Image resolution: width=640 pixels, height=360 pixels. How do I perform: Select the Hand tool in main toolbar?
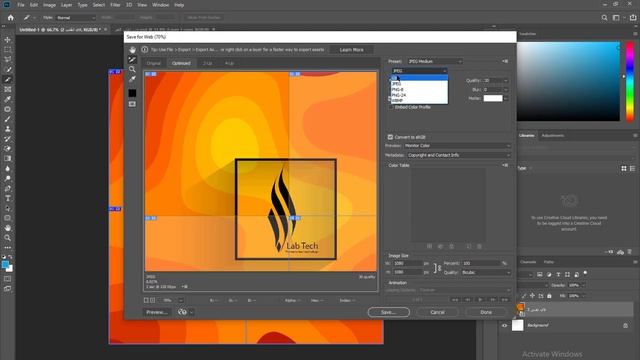click(x=7, y=228)
